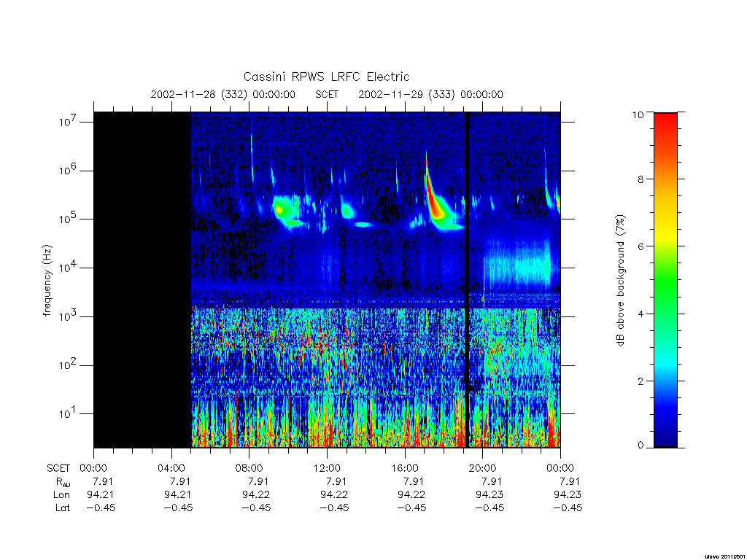The image size is (747, 560).
Task: Click the colorbar tick label '10'
Action: (638, 114)
